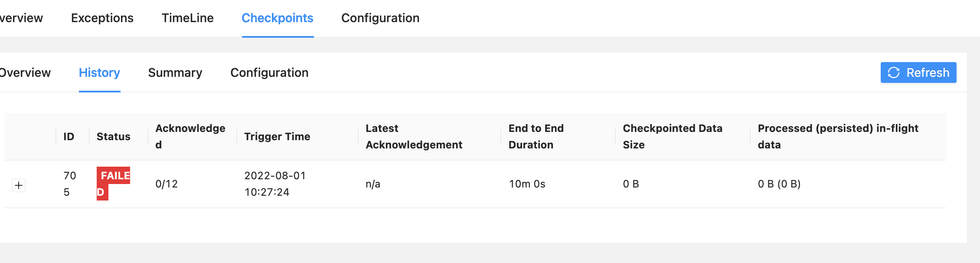Click the ID column header
This screenshot has height=263, width=980.
[69, 137]
